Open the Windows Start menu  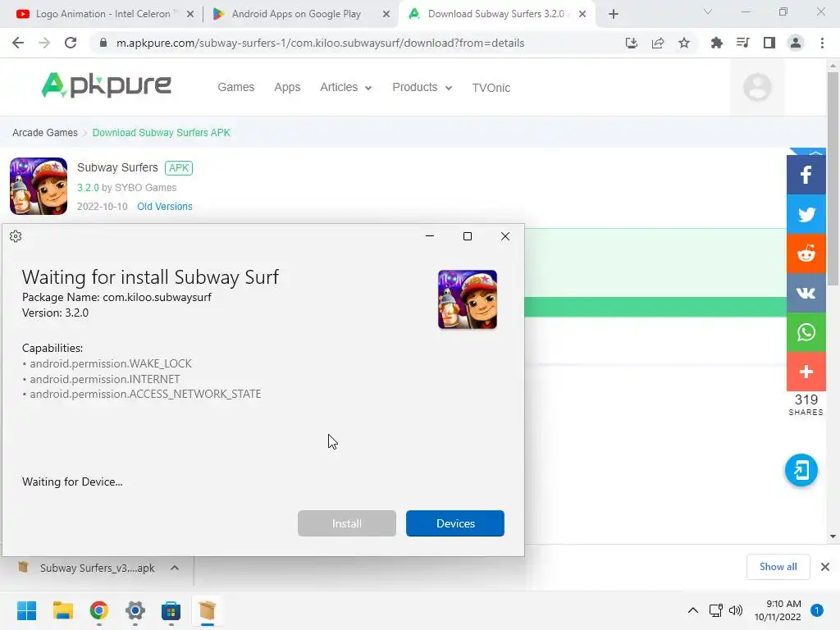(x=26, y=610)
